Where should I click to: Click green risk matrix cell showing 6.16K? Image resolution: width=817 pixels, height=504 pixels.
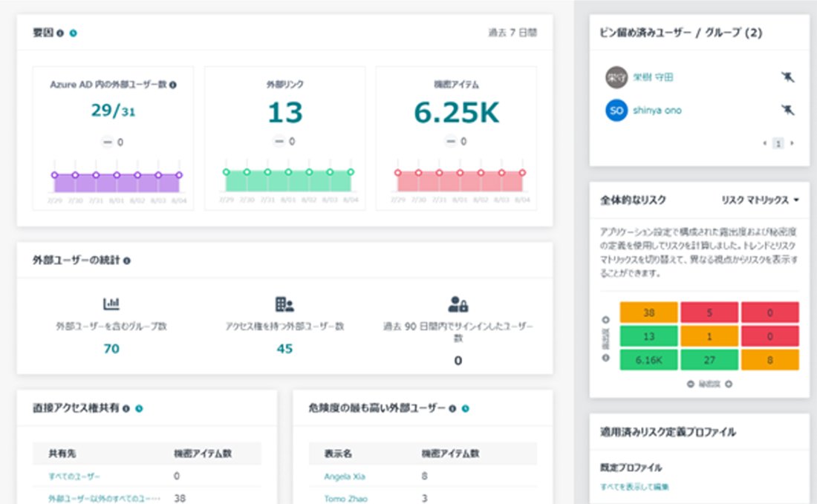point(648,360)
